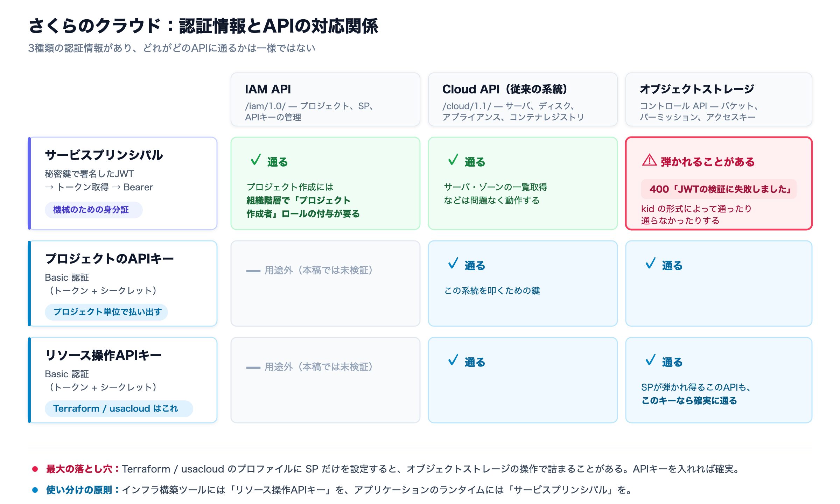
Task: Click the 'コントロール API — バケット、' description
Action: pyautogui.click(x=699, y=106)
